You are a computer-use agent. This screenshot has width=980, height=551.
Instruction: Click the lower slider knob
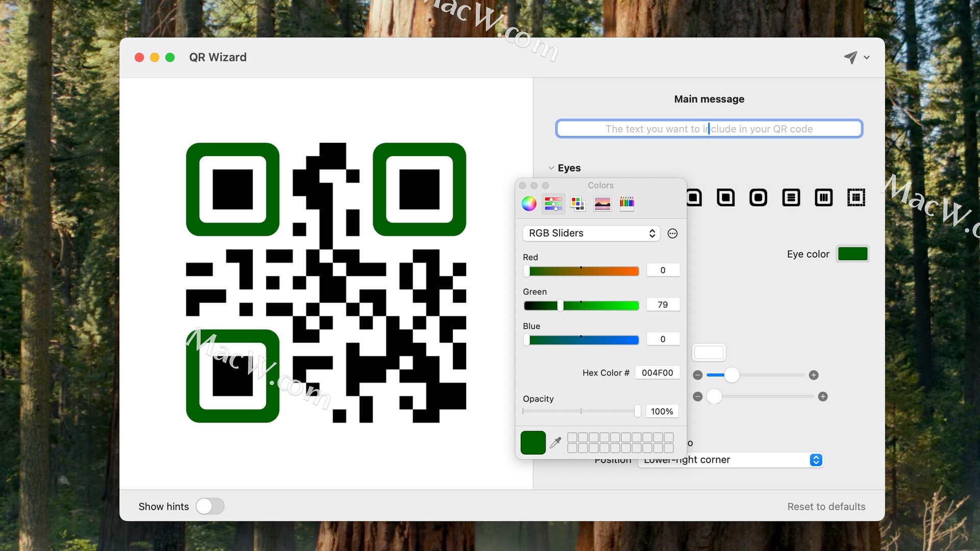(714, 396)
